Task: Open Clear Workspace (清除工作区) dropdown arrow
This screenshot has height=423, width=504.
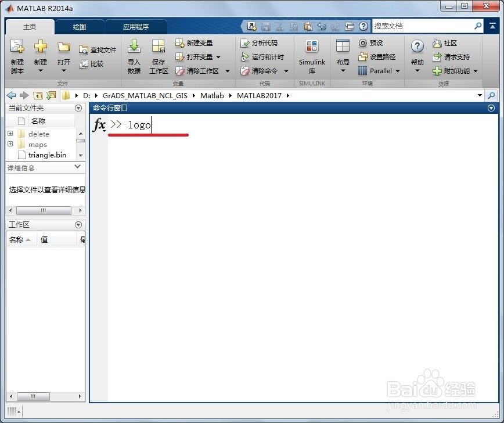Action: tap(228, 71)
